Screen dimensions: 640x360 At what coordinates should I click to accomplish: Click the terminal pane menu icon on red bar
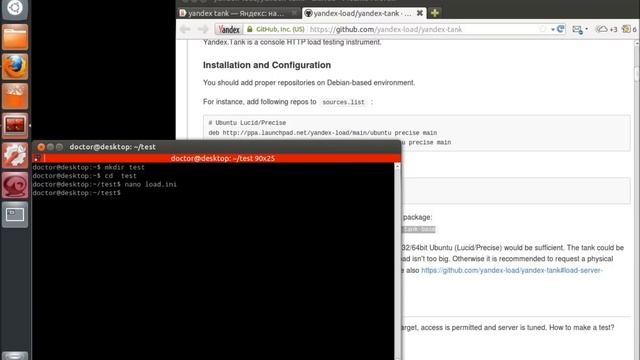[x=37, y=158]
